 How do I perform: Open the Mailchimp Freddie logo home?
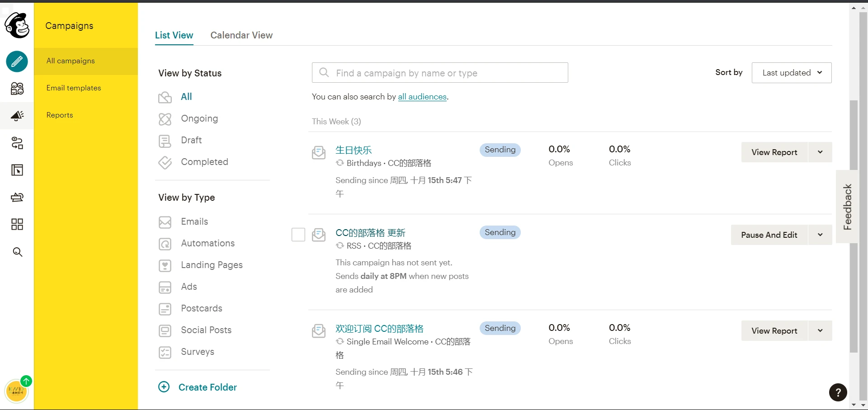click(17, 25)
